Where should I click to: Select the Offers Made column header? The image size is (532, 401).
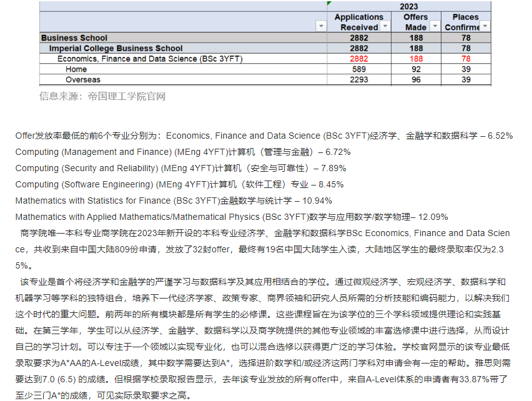(x=416, y=22)
